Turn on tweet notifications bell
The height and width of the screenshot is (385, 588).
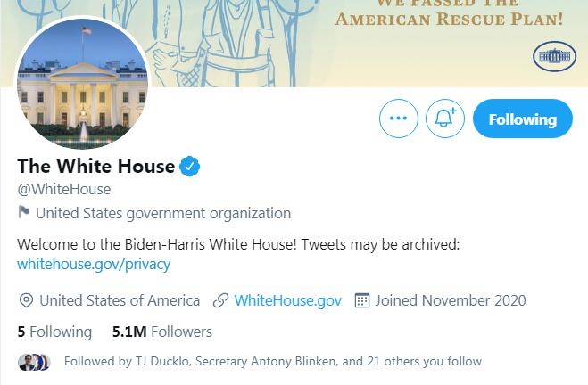tap(444, 119)
